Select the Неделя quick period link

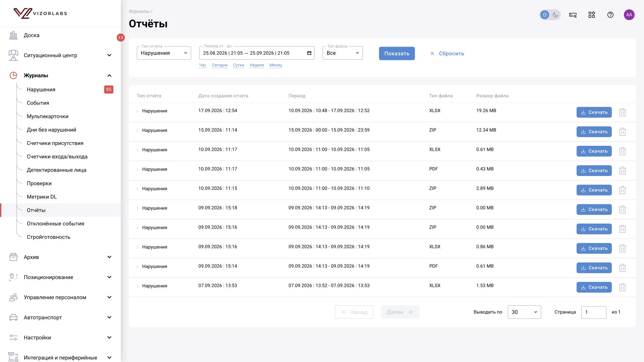coord(257,65)
